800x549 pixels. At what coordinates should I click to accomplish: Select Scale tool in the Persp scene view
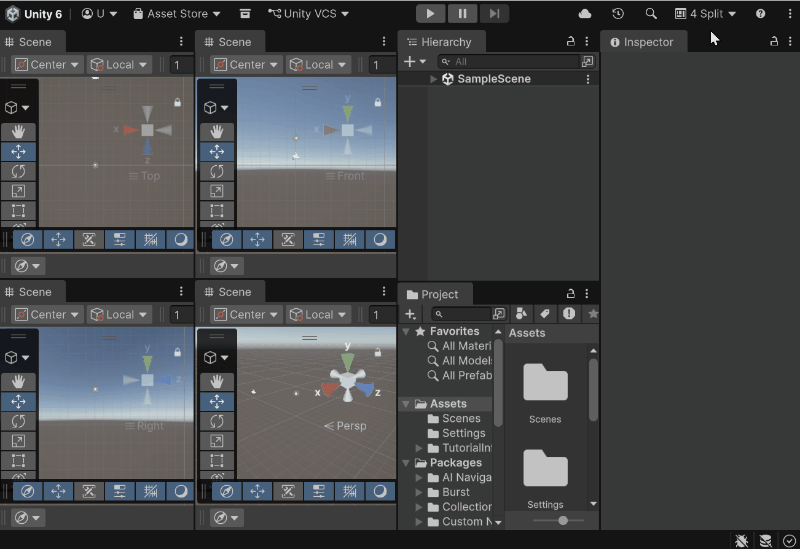pyautogui.click(x=217, y=441)
